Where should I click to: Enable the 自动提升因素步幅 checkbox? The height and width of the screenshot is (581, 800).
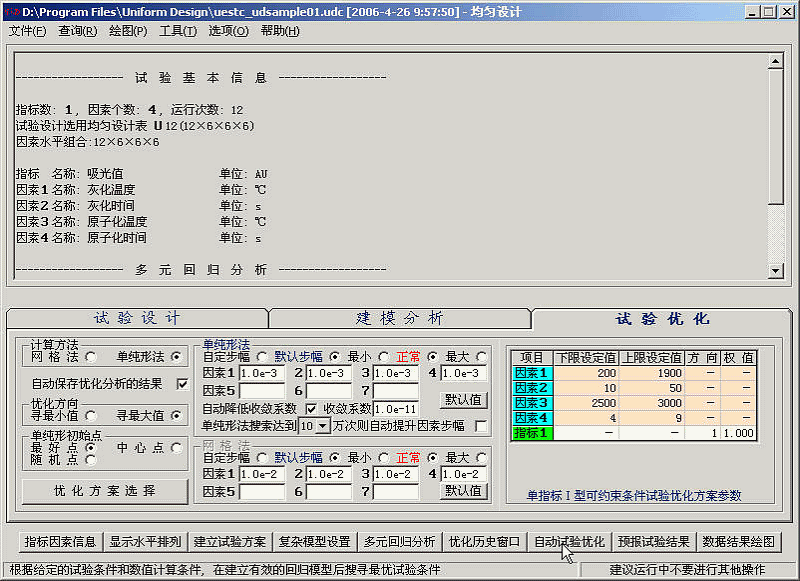point(481,426)
